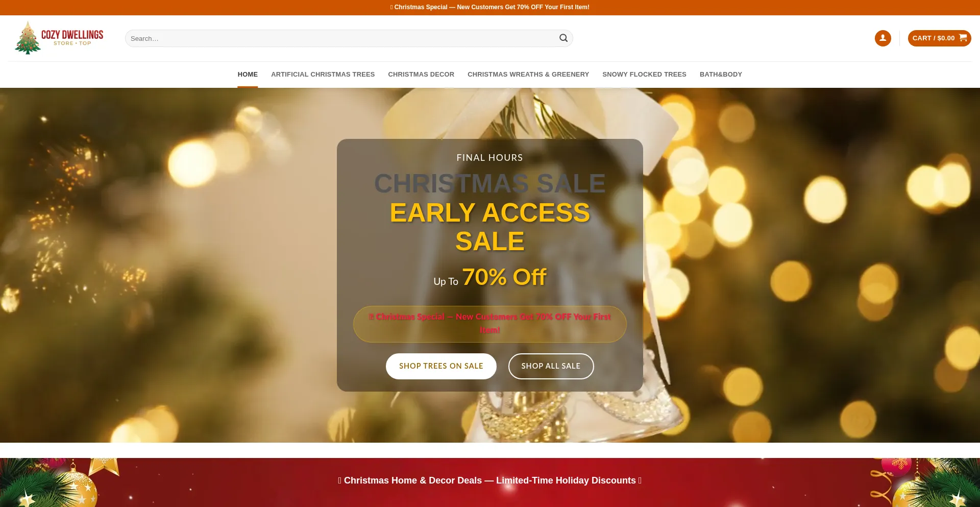This screenshot has width=980, height=507.
Task: Click the Cart / $0.00 button
Action: point(939,38)
